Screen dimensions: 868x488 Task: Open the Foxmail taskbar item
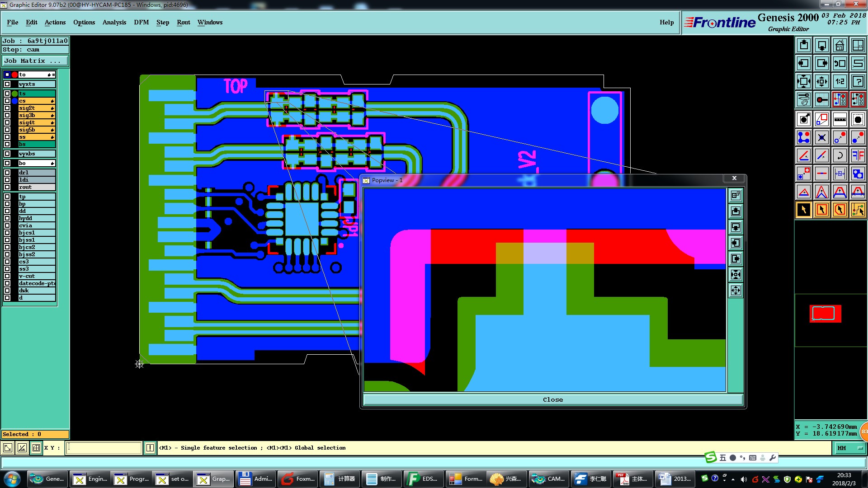click(297, 479)
